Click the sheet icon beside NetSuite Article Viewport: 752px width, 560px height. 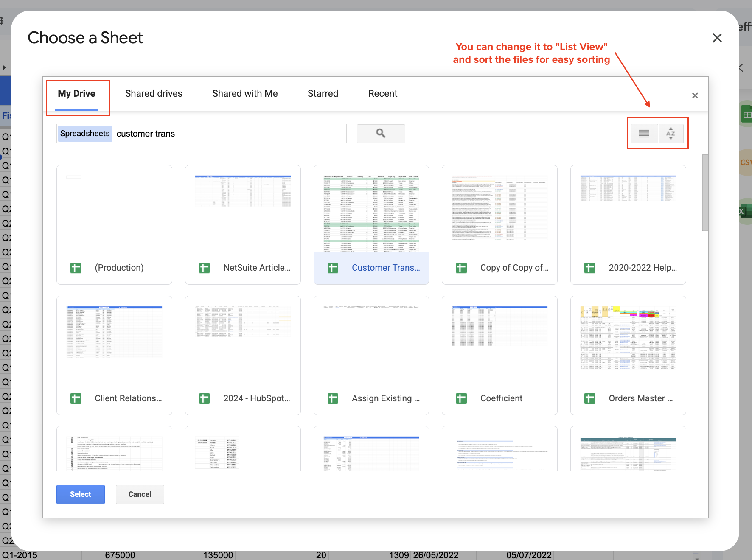[x=204, y=268]
